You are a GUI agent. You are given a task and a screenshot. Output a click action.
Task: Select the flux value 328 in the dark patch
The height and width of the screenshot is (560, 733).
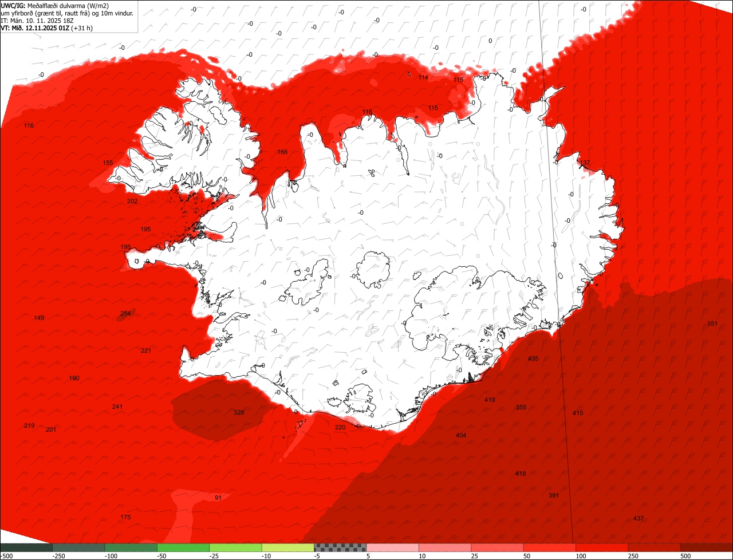coord(239,412)
